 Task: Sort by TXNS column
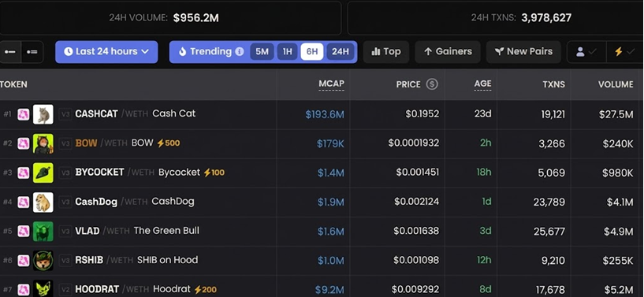[553, 84]
